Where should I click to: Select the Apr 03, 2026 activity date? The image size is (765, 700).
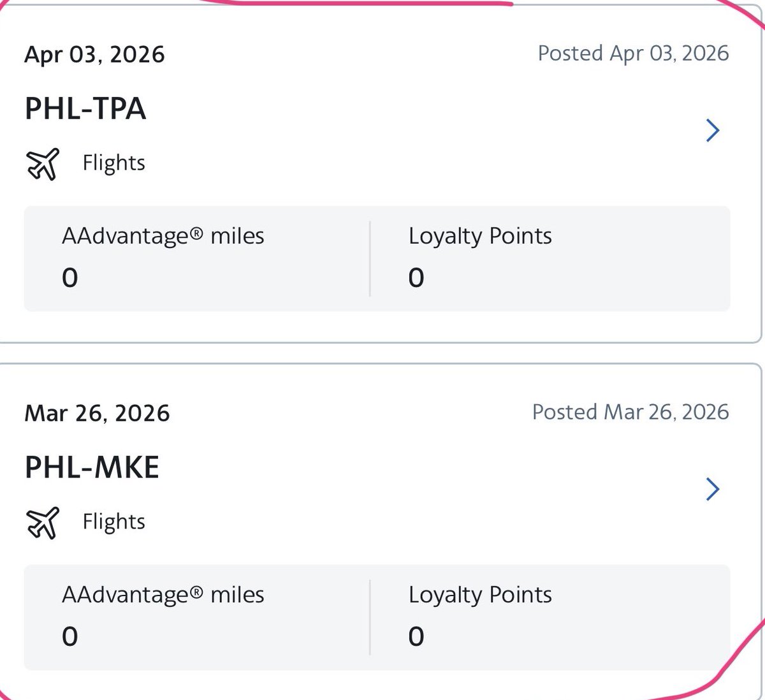[x=94, y=54]
